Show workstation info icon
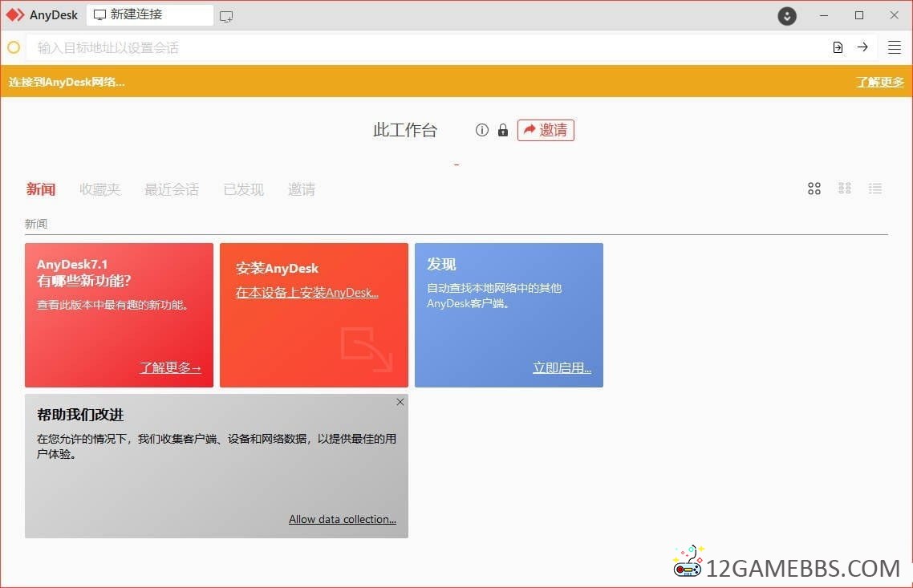The image size is (913, 588). [481, 130]
